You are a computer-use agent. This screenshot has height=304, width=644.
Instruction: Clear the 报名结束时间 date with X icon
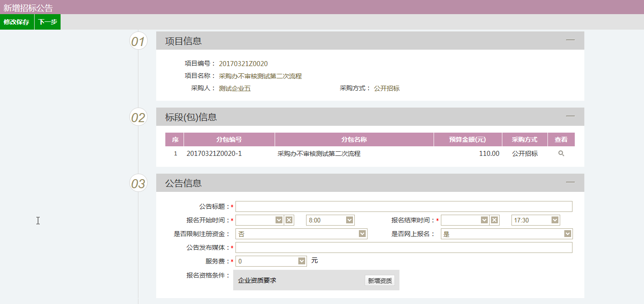point(494,220)
